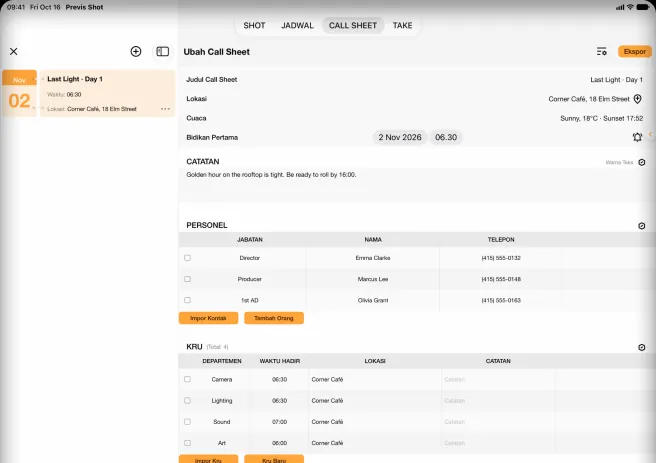Check the Producer row checkbox
Screen dimensions: 656x463
point(187,279)
